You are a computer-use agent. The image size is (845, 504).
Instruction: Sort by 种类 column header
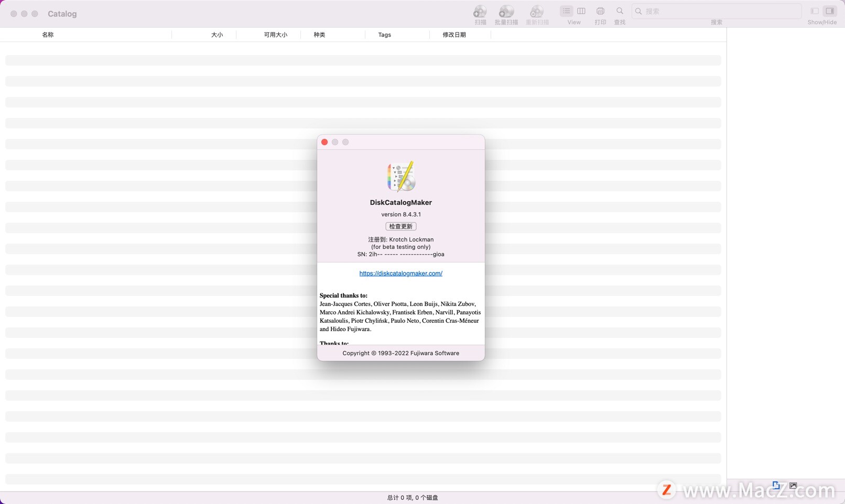(x=319, y=35)
